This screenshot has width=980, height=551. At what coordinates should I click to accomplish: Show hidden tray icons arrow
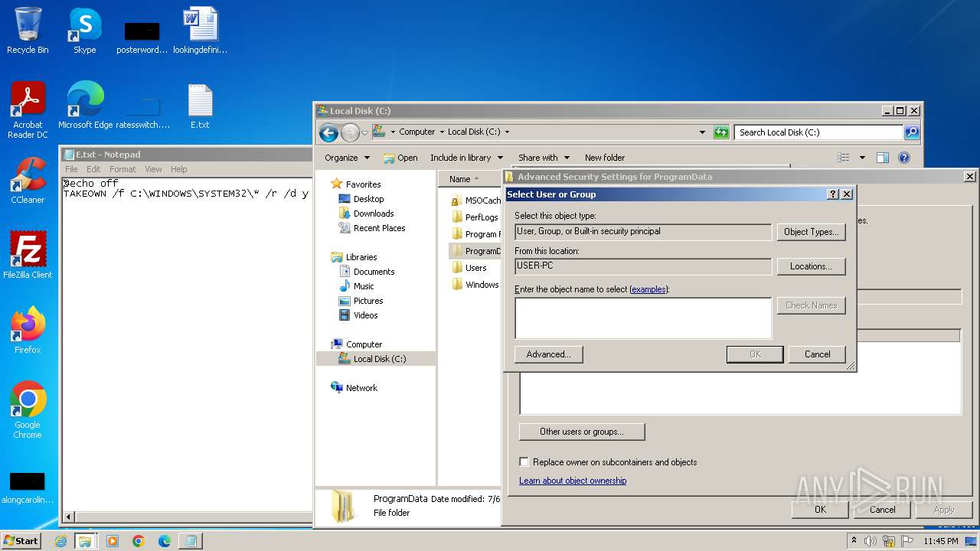coord(854,541)
